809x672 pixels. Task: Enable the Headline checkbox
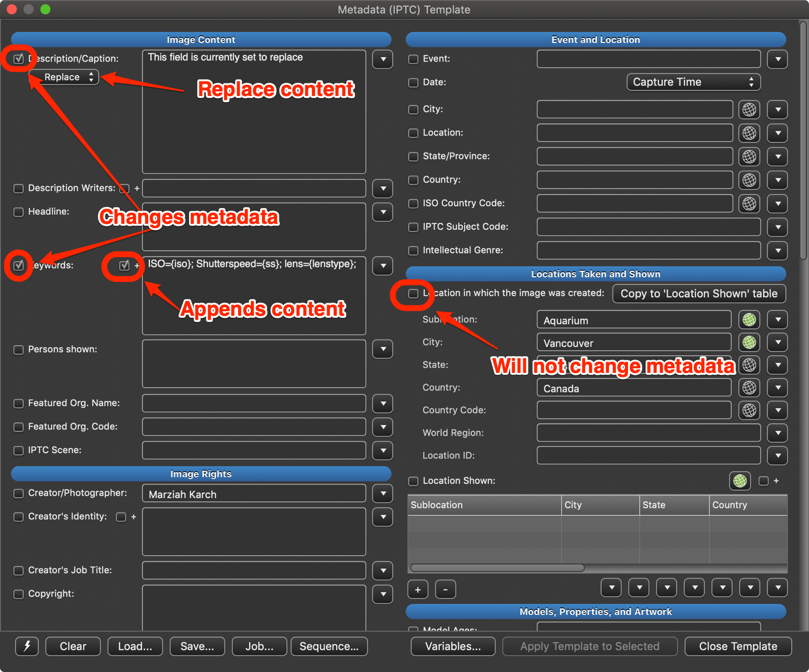19,212
